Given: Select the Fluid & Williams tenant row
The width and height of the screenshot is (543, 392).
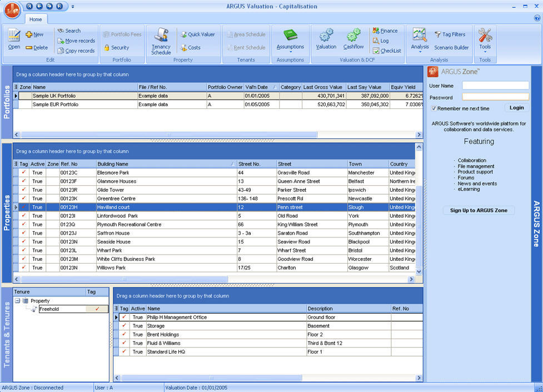Looking at the screenshot, I should (268, 343).
